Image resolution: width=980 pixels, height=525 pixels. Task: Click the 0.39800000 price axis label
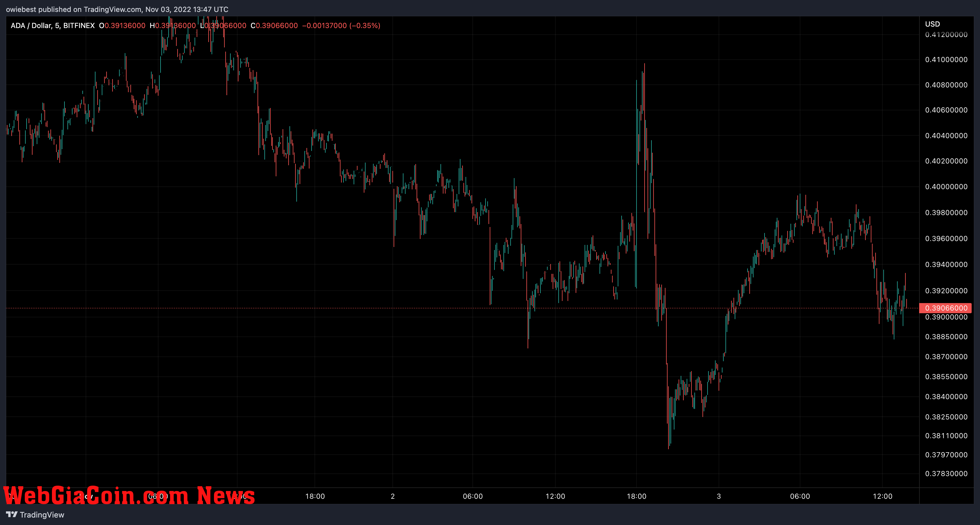[946, 212]
